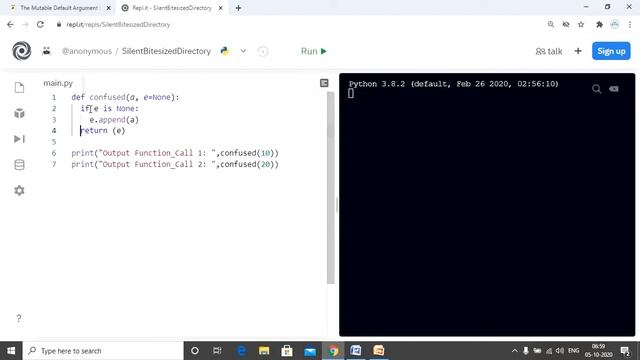Click the Sign up button
640x360 pixels.
611,51
